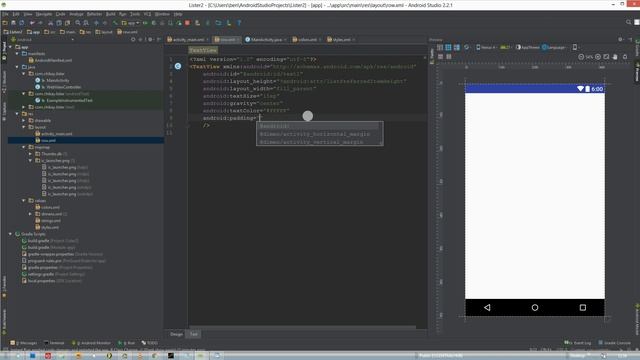This screenshot has width=640, height=360.
Task: Click the Replace toolbar icon
Action: tap(86, 23)
